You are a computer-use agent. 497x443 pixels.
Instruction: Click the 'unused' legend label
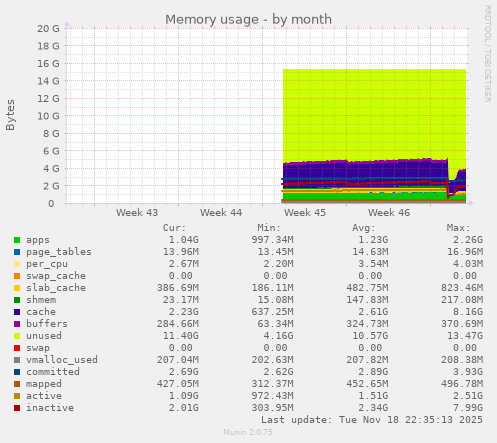44,336
